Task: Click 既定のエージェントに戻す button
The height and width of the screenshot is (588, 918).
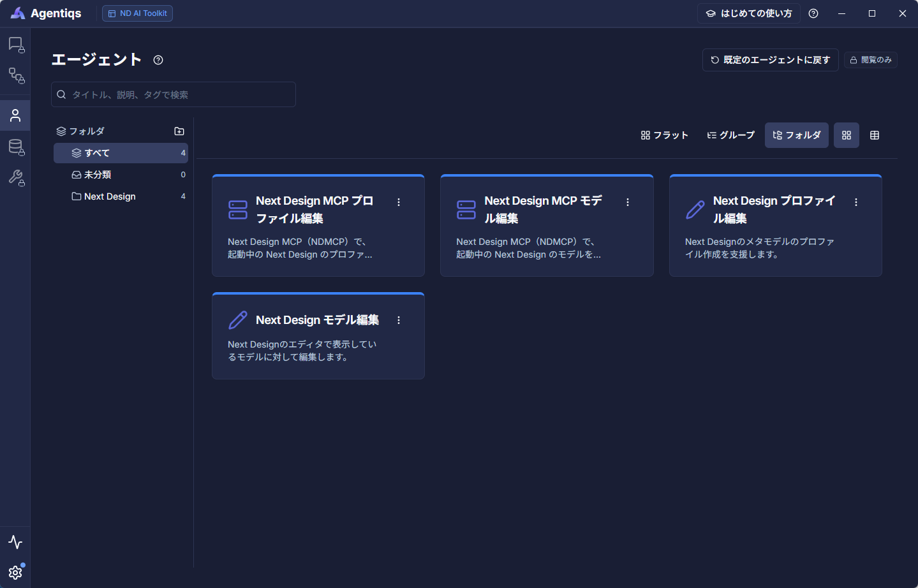Action: [771, 60]
